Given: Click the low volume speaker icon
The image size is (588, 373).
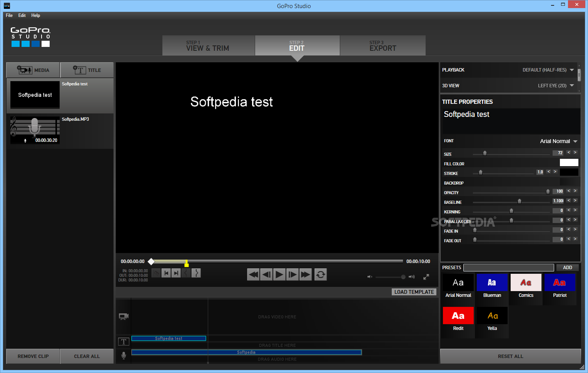Looking at the screenshot, I should (370, 277).
